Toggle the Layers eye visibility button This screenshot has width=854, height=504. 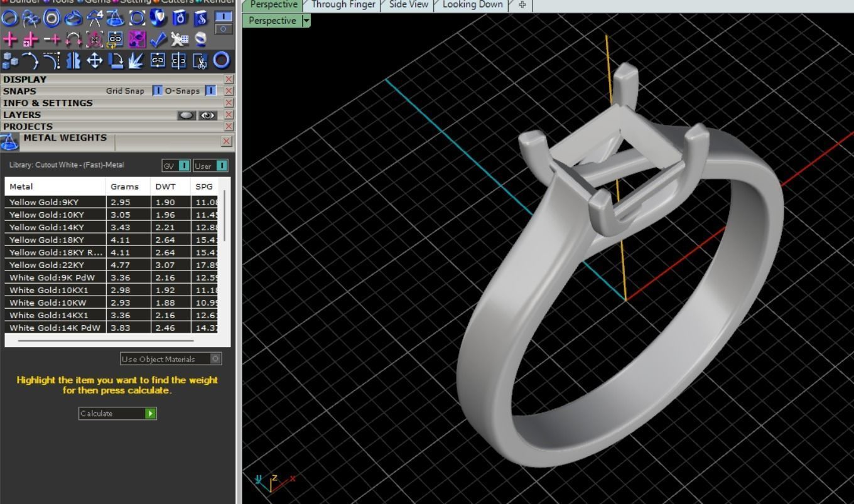208,115
